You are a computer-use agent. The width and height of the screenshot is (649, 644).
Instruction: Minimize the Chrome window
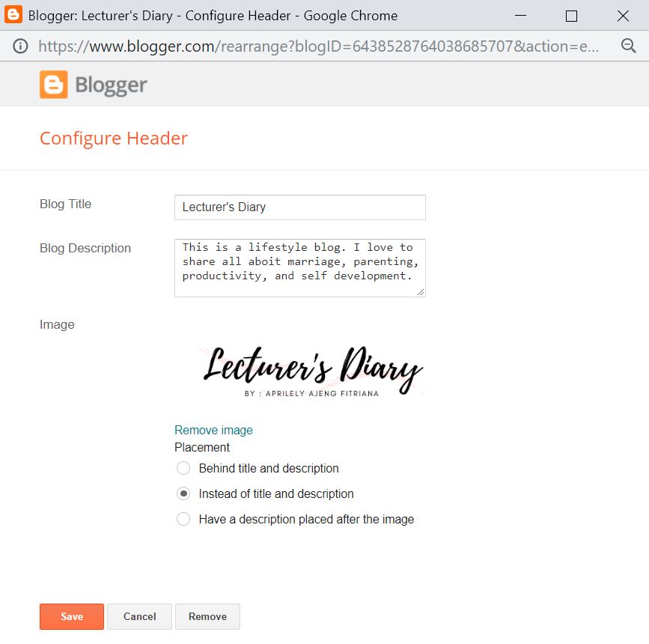520,15
